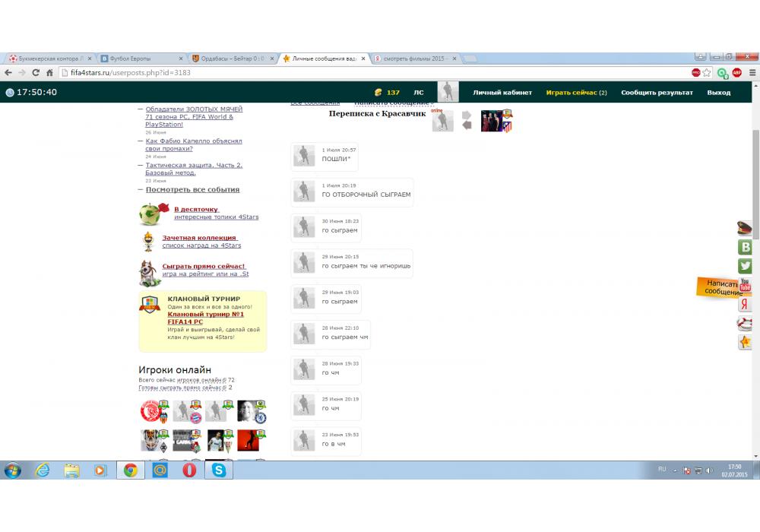Click conversation switch arrows icon
Image resolution: width=760 pixels, height=532 pixels.
[x=467, y=121]
